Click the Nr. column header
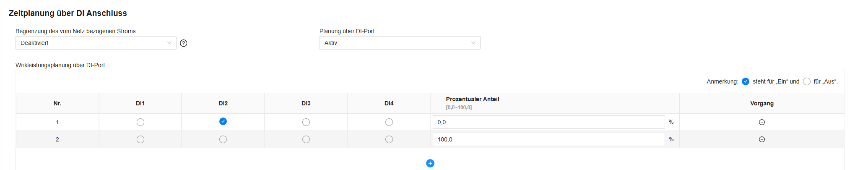The height and width of the screenshot is (170, 868). click(57, 103)
